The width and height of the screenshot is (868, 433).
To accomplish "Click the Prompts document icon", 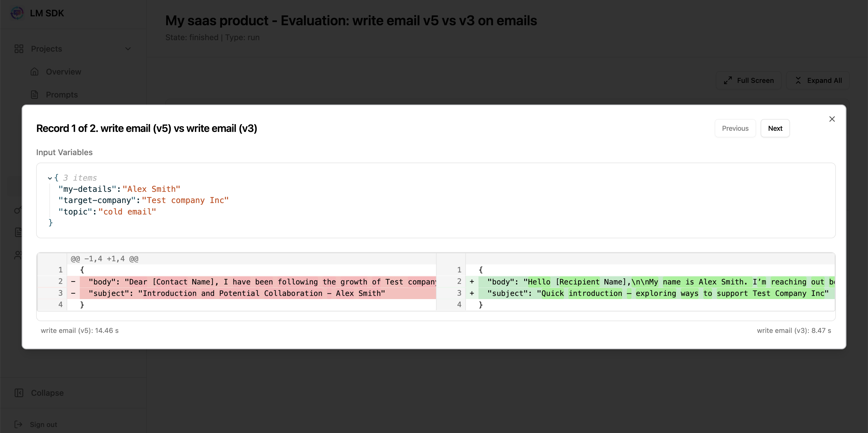I will point(34,95).
